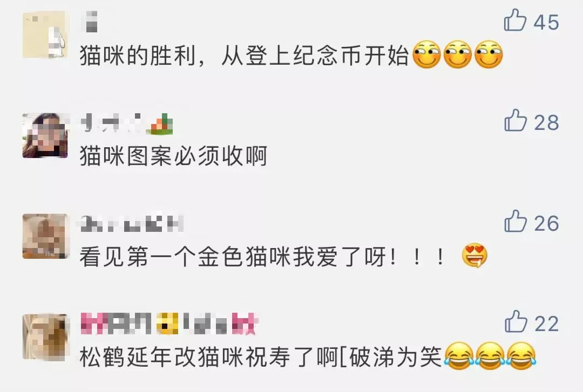Tap thumbs-up on the 28-like comment

tap(516, 120)
